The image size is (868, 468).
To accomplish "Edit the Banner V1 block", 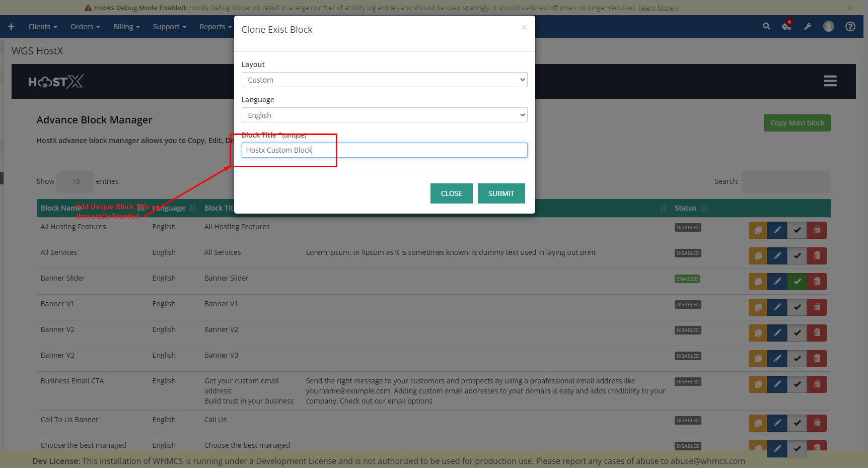I will [777, 307].
